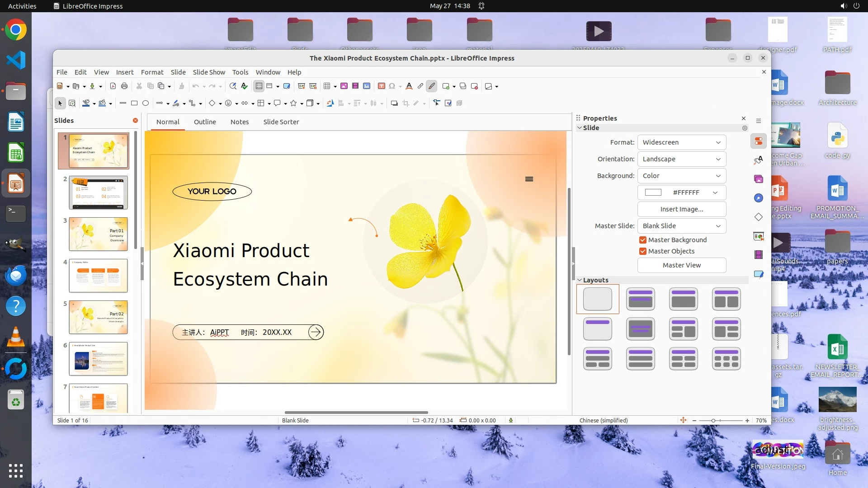Click the Insert Image toolbar icon

(x=344, y=86)
